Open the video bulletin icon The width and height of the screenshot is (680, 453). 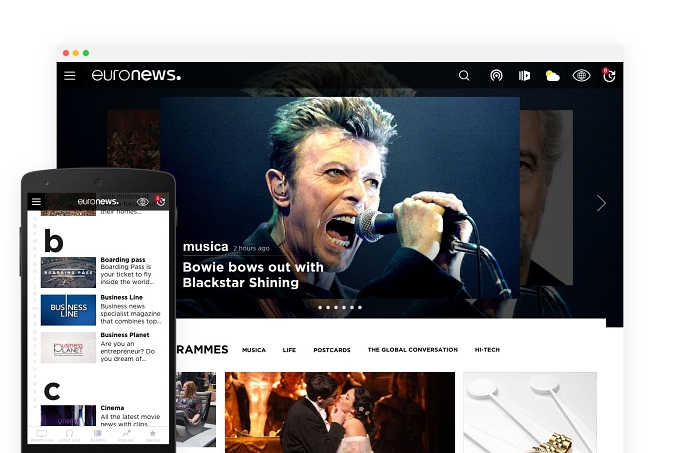[524, 76]
